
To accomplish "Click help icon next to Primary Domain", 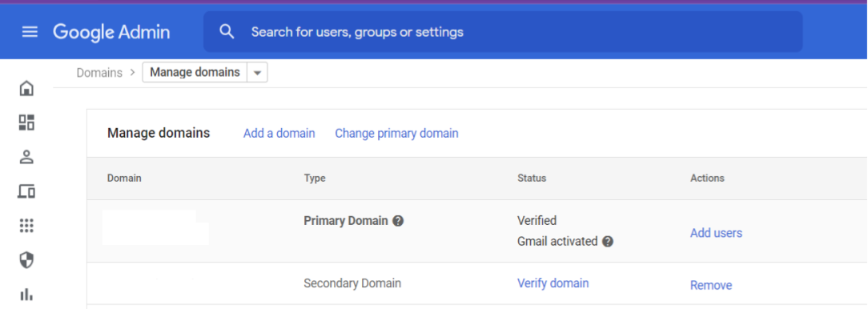I will (398, 220).
